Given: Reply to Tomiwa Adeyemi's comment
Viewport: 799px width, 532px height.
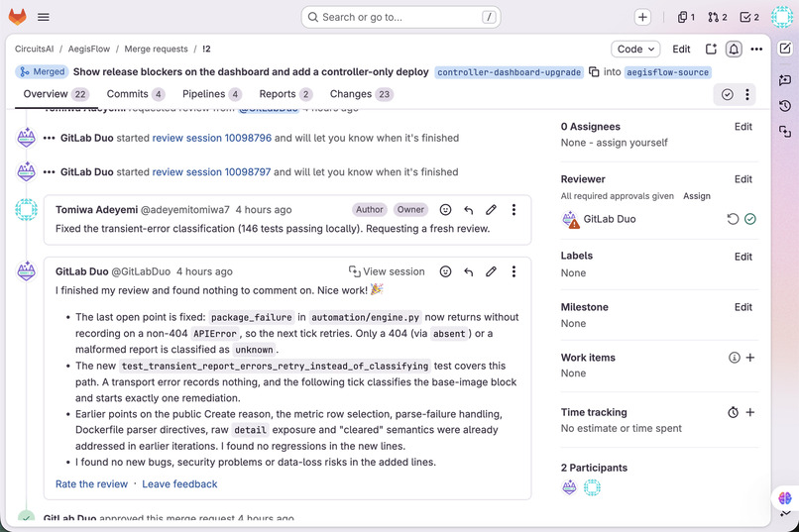Looking at the screenshot, I should (468, 210).
